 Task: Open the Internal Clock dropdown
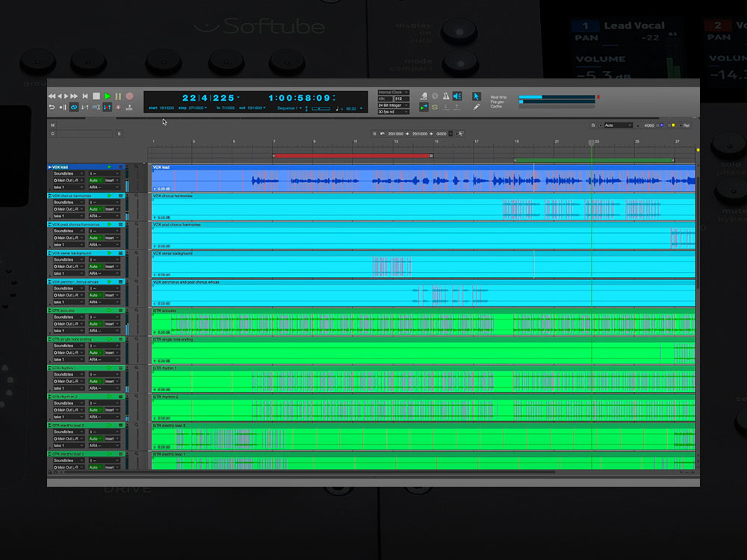coord(393,93)
